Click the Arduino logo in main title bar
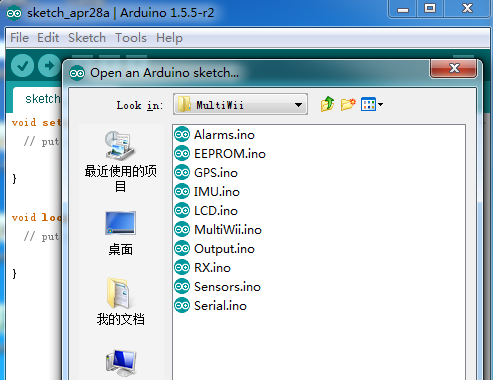Image resolution: width=493 pixels, height=380 pixels. tap(14, 13)
